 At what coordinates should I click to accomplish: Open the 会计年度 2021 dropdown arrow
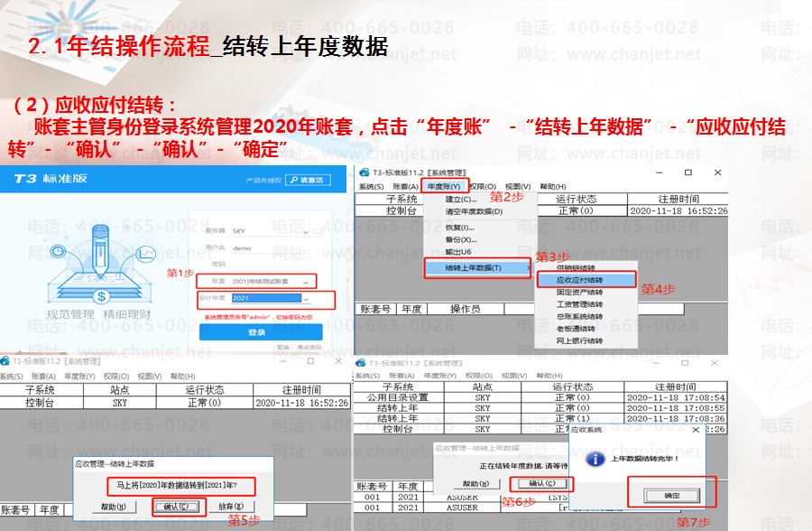coord(306,299)
